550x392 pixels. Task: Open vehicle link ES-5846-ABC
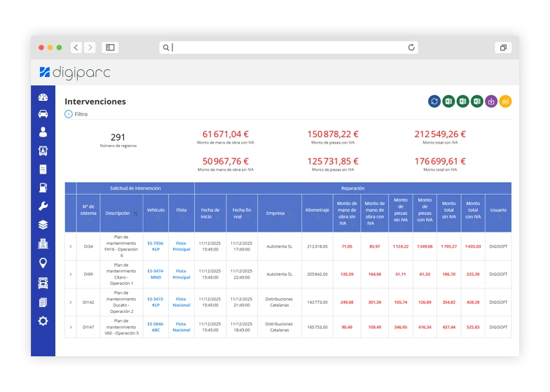click(x=156, y=327)
